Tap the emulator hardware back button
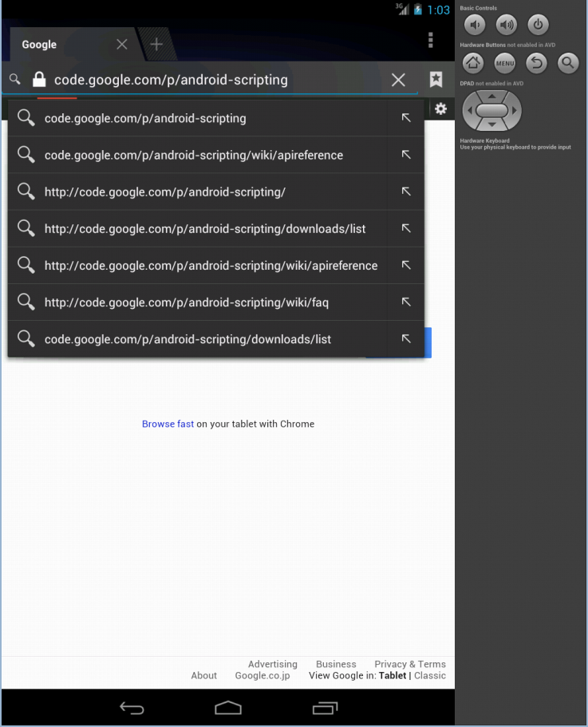 click(537, 63)
